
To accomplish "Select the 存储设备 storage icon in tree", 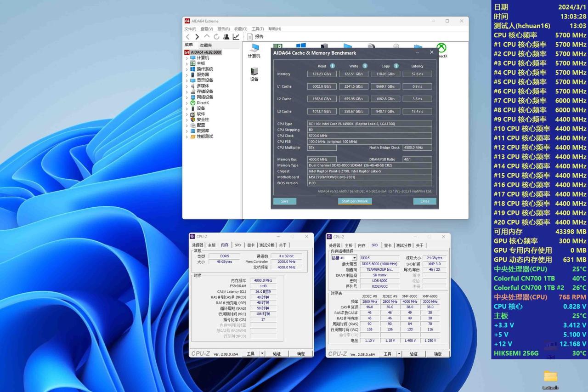I will 193,91.
